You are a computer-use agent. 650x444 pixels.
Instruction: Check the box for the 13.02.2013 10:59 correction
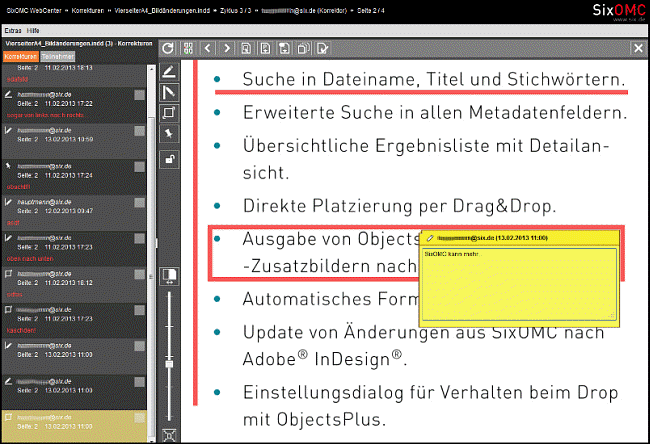(140, 131)
